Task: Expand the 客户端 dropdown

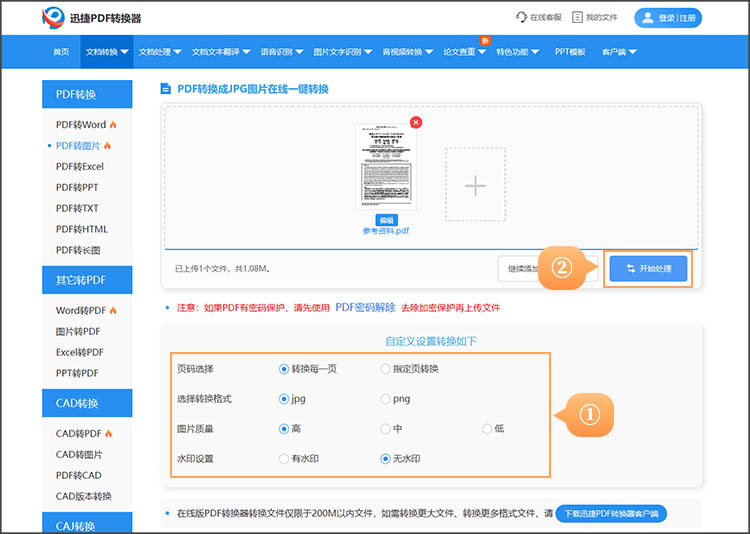Action: (618, 52)
